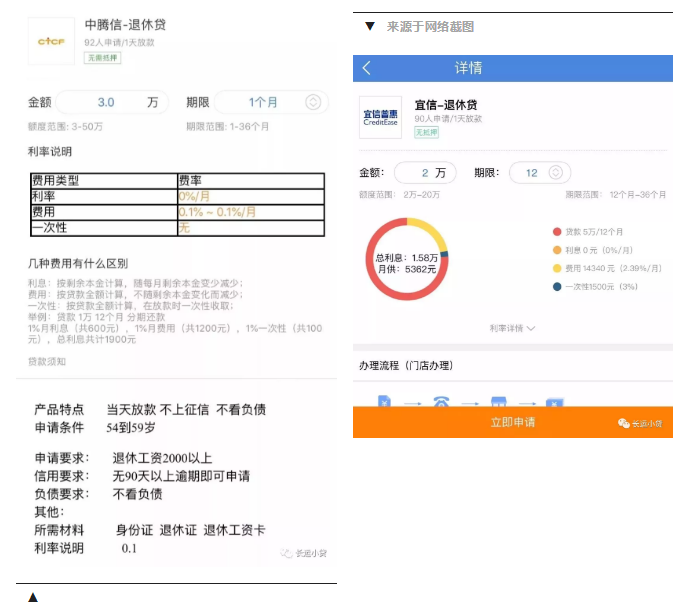Click the 额度范围: 3-50万 text
This screenshot has width=700, height=610.
[x=65, y=126]
